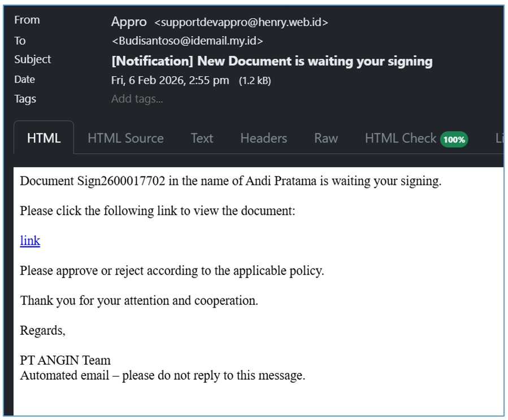The width and height of the screenshot is (508, 420).
Task: Click the message size (1.2 kB)
Action: pyautogui.click(x=255, y=81)
